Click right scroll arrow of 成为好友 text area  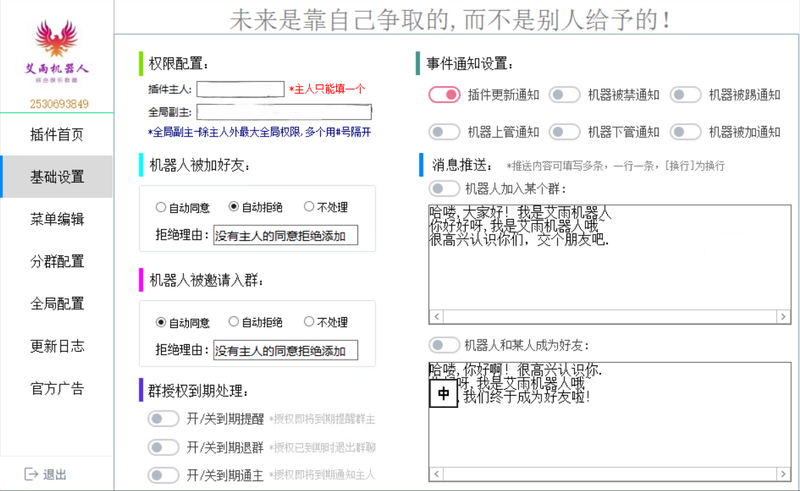coord(783,474)
